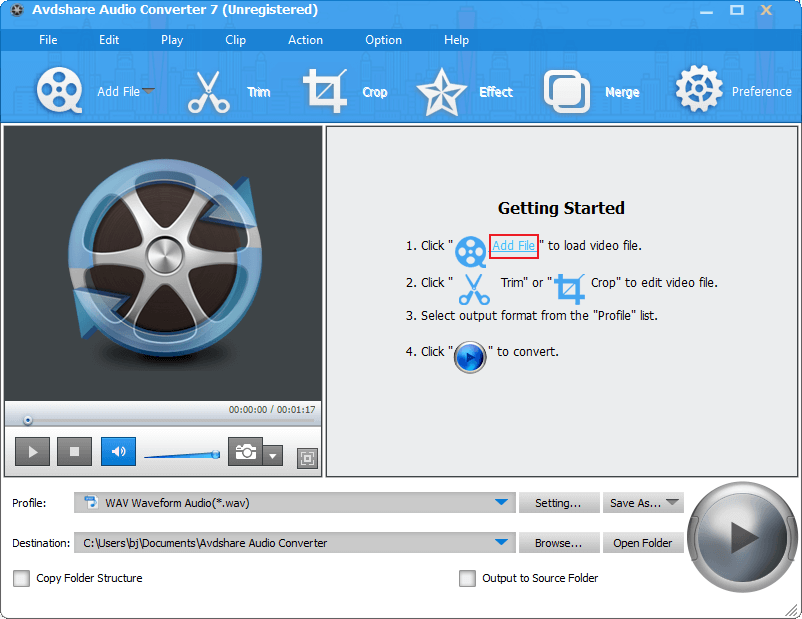Activate the Merge function

coord(566,88)
